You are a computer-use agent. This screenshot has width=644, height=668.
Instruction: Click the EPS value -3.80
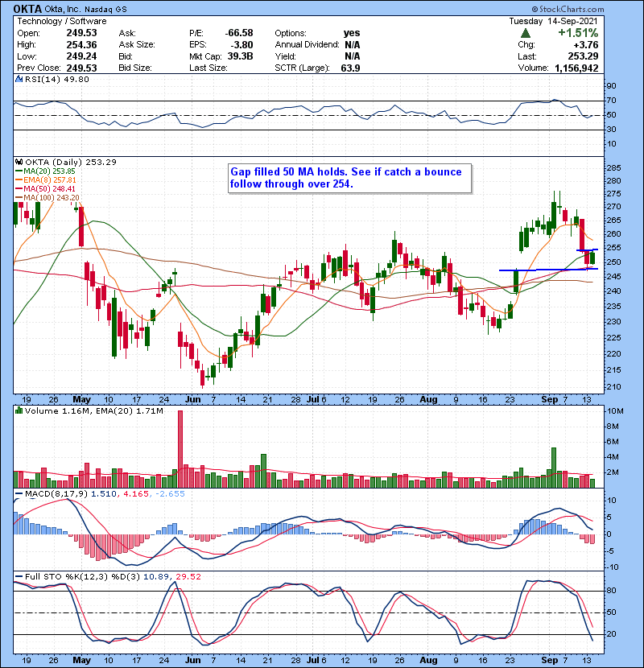[242, 45]
